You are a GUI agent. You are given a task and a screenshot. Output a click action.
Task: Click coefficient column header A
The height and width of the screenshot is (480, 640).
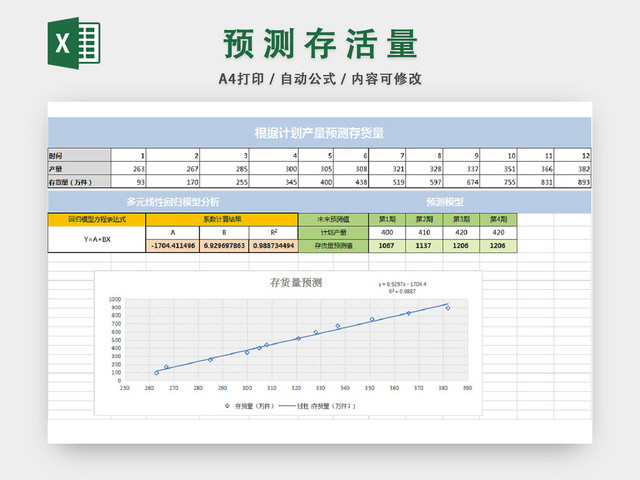173,232
